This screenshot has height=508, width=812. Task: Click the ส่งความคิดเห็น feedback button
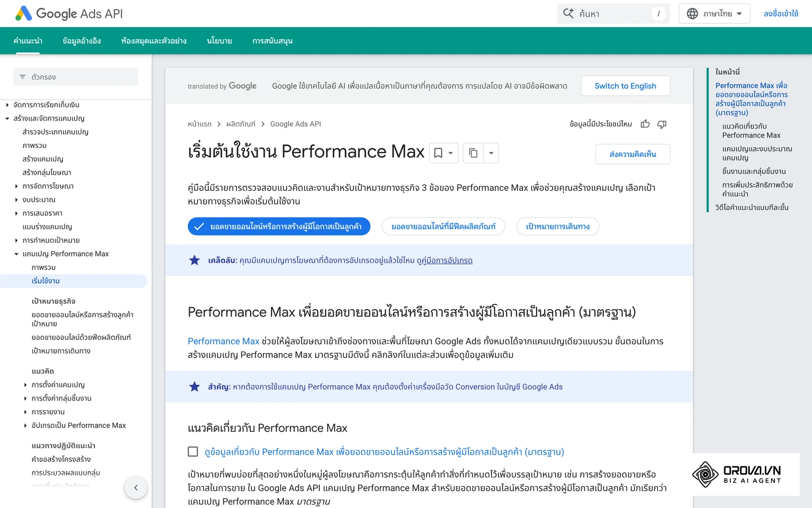coord(632,154)
